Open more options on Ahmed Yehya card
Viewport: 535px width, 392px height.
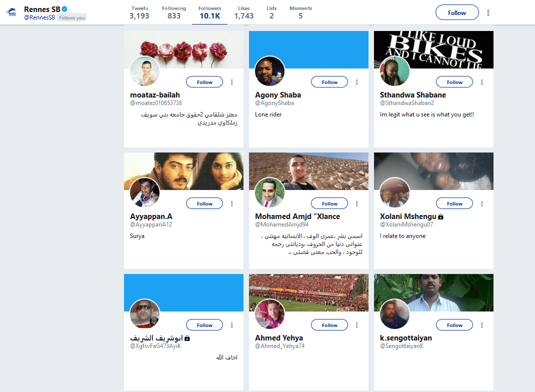[x=357, y=325]
